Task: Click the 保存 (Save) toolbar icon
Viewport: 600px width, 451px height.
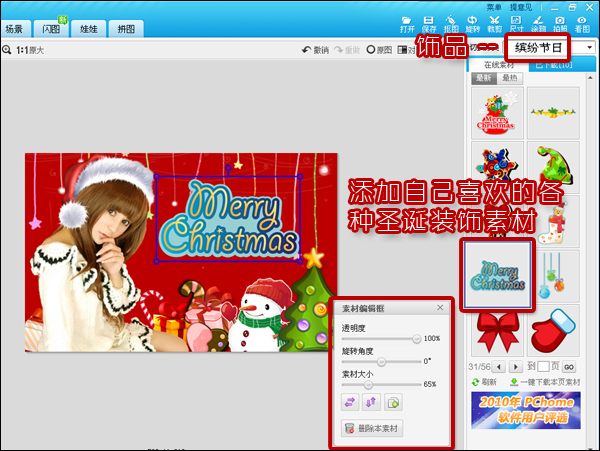Action: 429,24
